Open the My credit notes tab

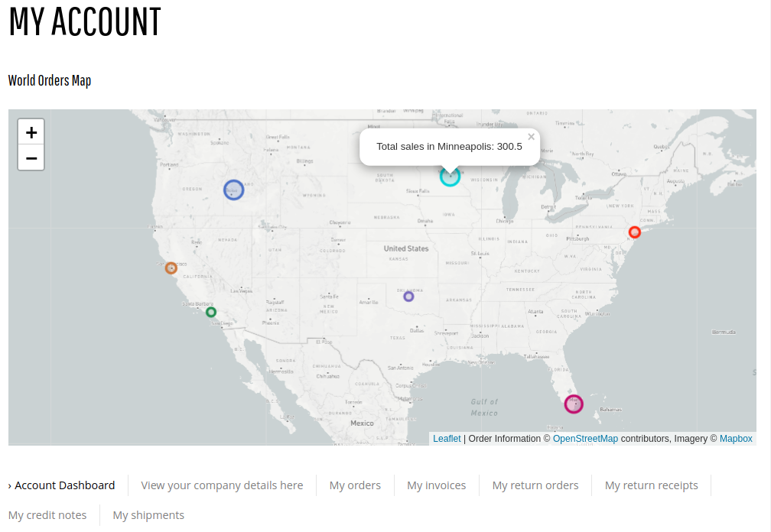[x=47, y=515]
